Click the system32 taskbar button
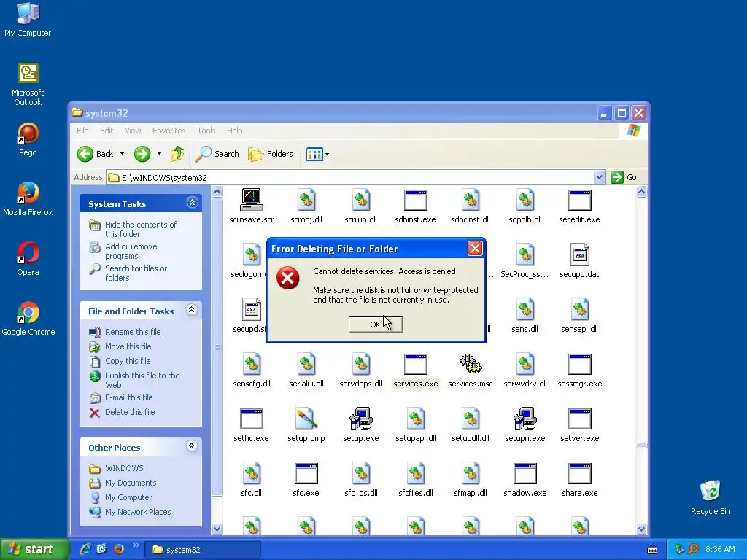 pos(203,550)
